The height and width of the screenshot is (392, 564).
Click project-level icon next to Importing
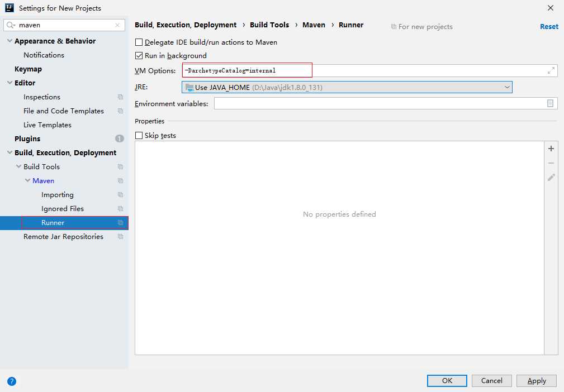(x=121, y=195)
